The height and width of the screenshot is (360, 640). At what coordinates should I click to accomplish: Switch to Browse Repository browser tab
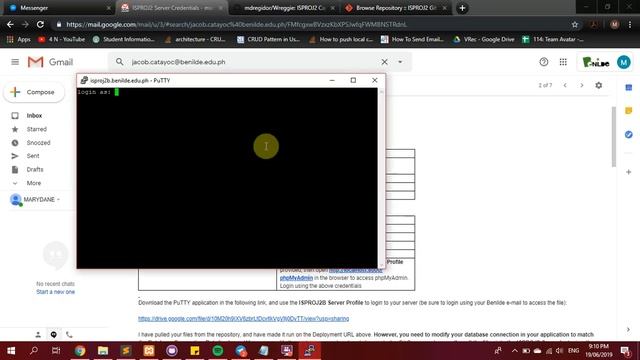pos(396,8)
